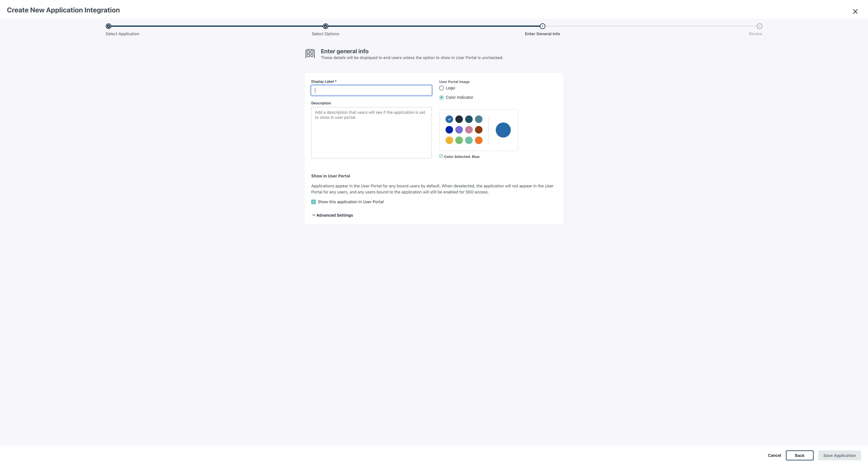
Task: Go to the Select Options step label
Action: coord(325,34)
